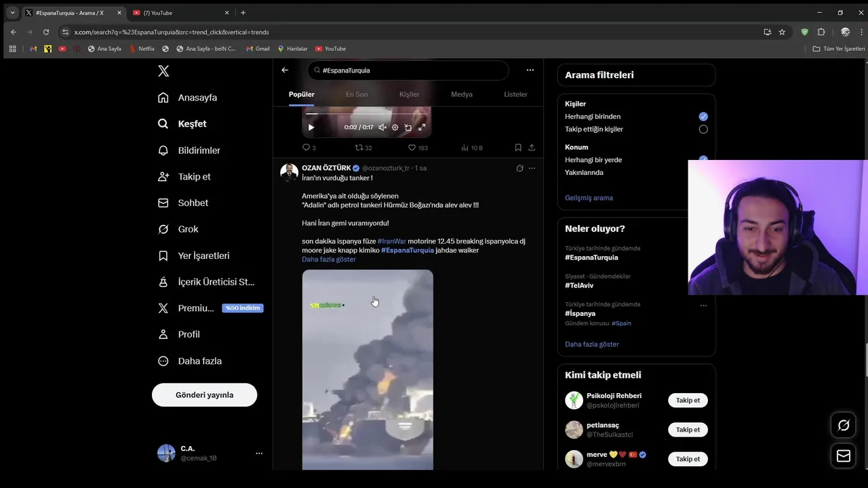
Task: Open Profil page
Action: [179, 334]
